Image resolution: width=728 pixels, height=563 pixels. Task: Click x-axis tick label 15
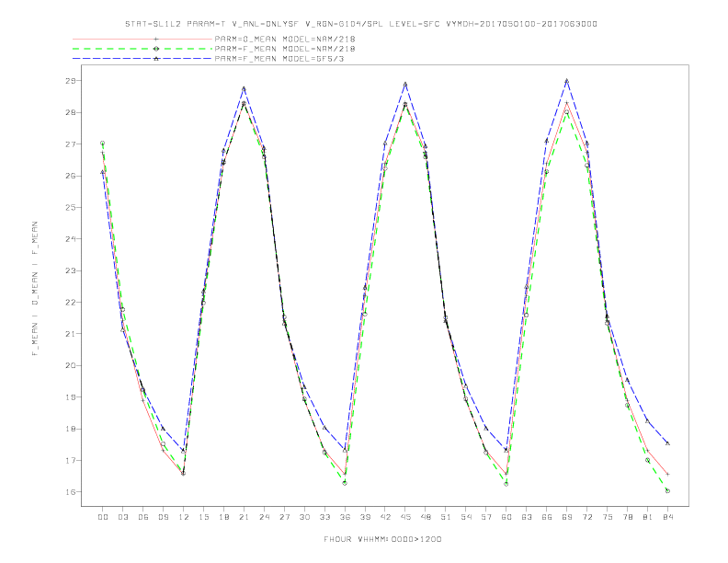click(x=203, y=517)
